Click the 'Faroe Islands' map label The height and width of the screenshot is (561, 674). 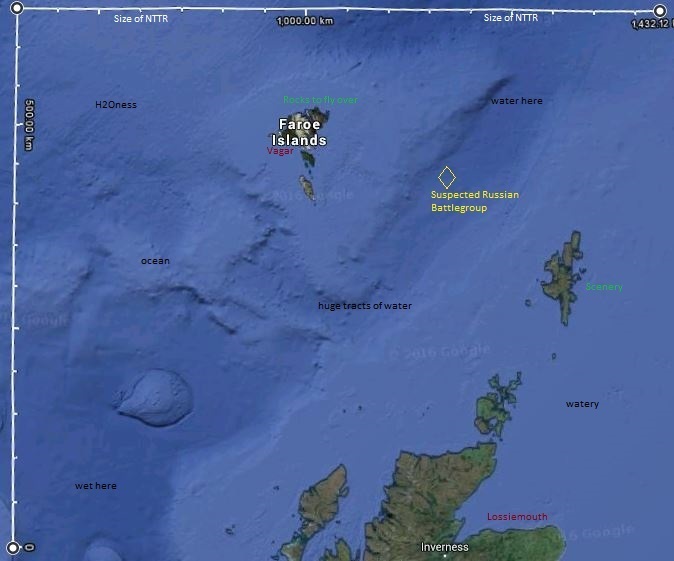[x=300, y=132]
